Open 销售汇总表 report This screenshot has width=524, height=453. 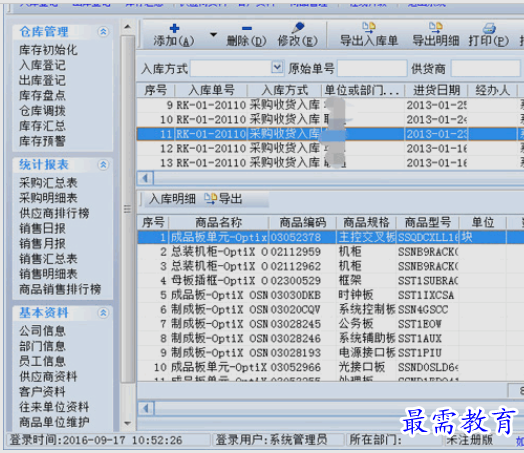tap(48, 259)
